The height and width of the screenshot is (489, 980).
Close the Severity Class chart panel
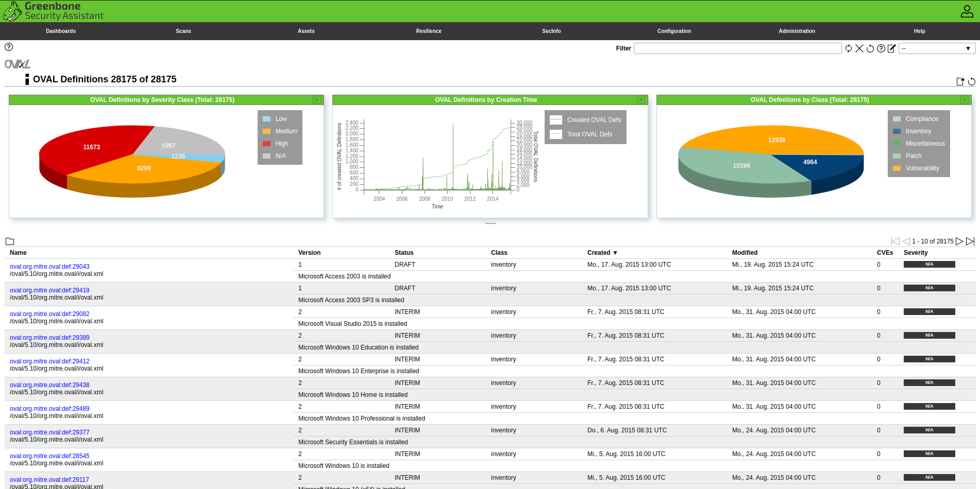point(317,100)
